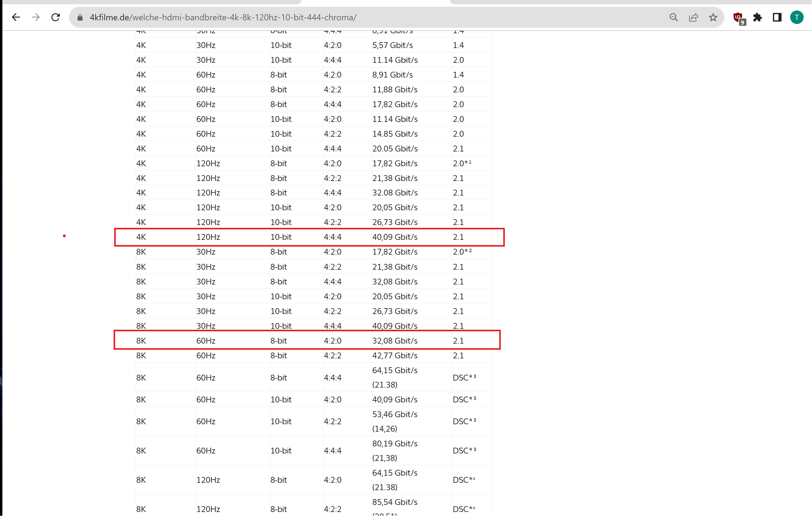Click the share page icon
The width and height of the screenshot is (812, 516).
(693, 17)
